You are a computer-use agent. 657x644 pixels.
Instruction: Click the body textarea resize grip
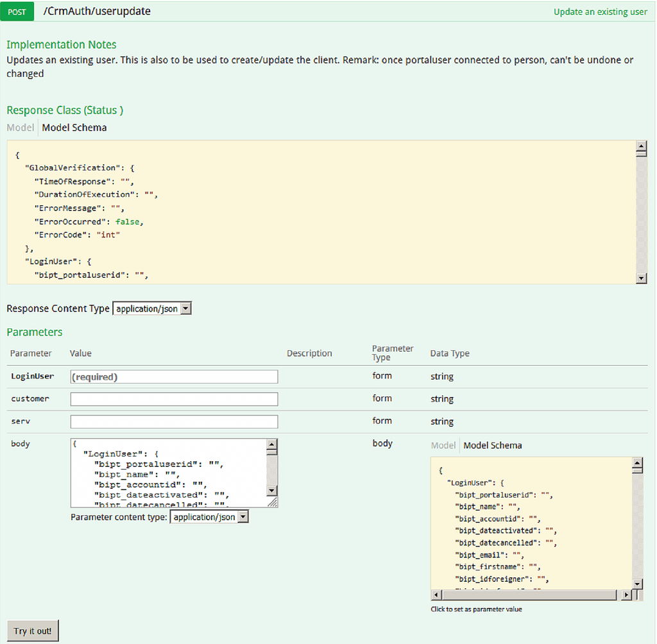click(272, 502)
